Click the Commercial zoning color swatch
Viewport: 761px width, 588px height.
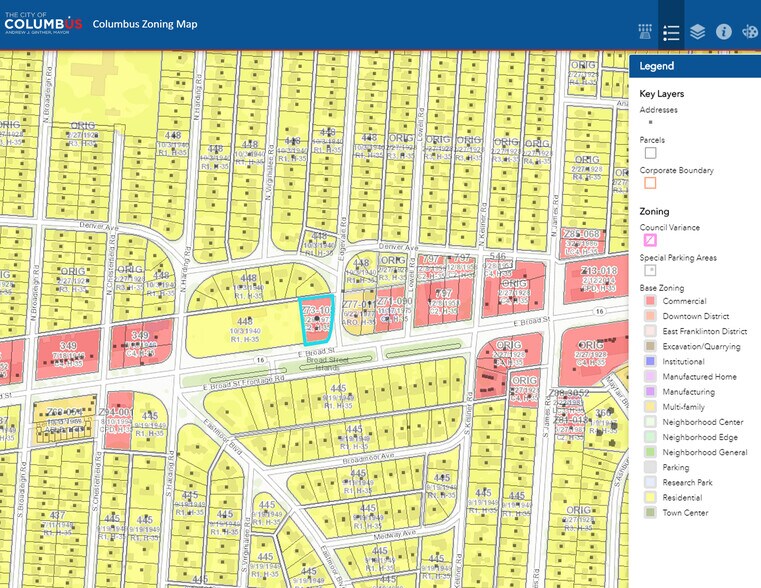coord(650,301)
